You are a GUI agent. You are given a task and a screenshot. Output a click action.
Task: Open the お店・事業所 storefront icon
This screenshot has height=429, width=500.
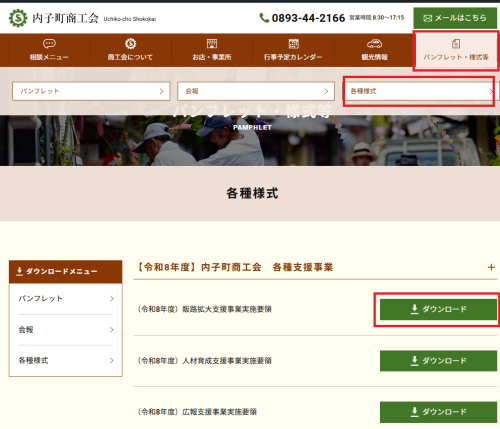(212, 43)
